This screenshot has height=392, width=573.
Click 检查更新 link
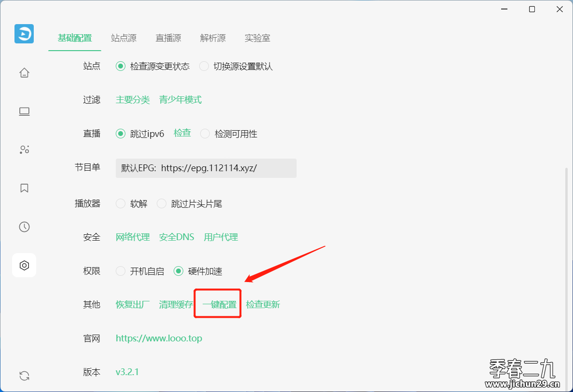[263, 304]
